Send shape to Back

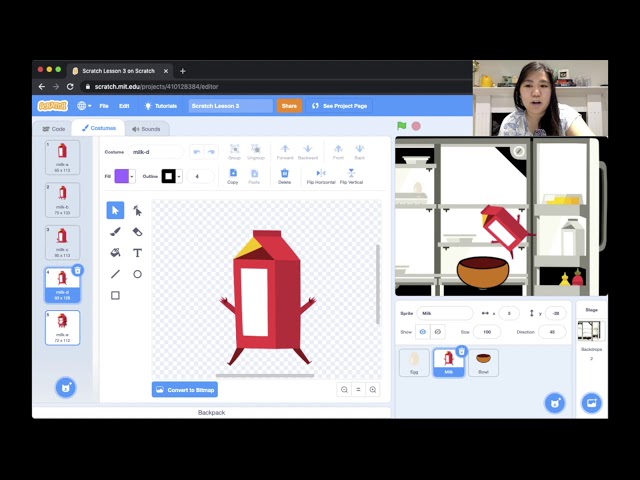click(360, 151)
